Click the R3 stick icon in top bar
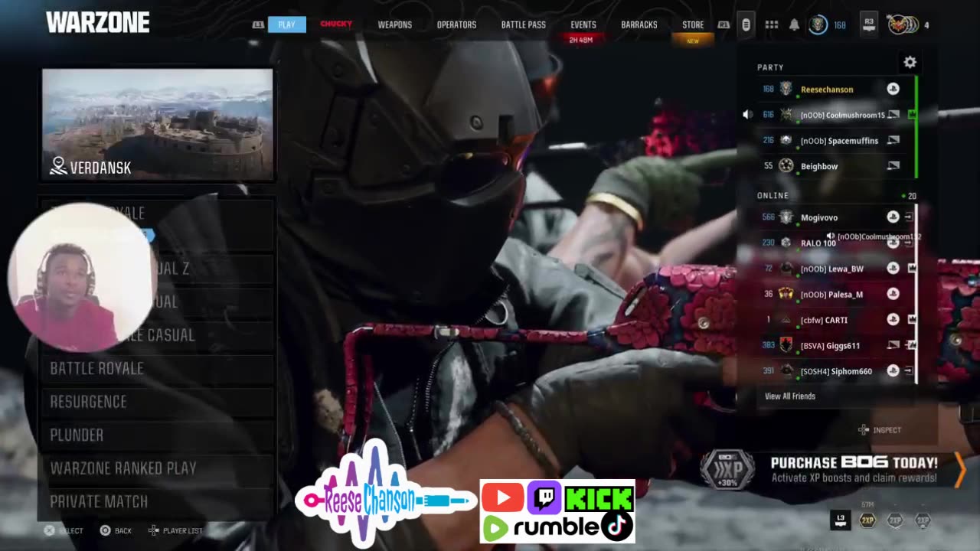Image resolution: width=980 pixels, height=551 pixels. click(868, 24)
